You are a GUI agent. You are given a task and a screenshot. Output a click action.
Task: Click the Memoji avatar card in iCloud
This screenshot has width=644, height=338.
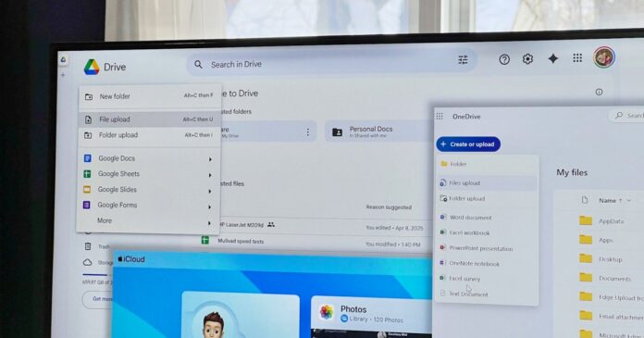(241, 315)
